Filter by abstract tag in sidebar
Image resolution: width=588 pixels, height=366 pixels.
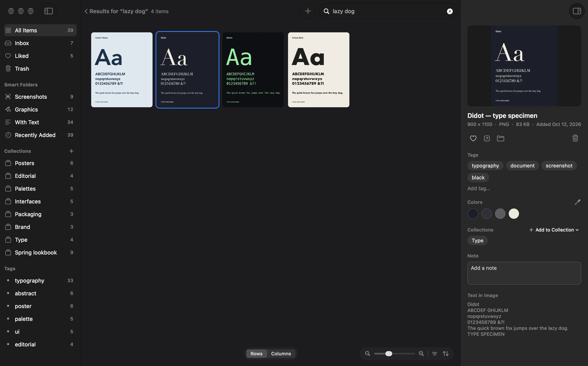[40, 293]
